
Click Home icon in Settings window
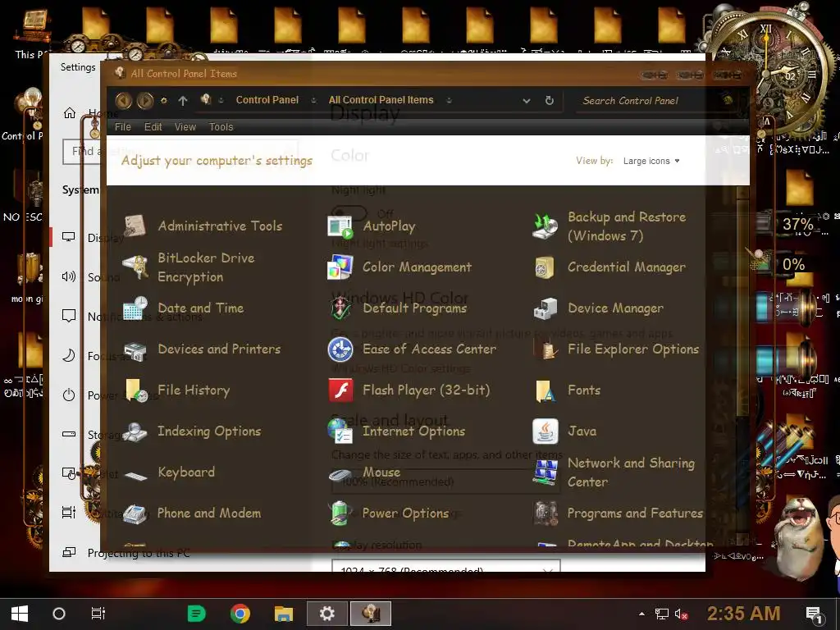(70, 113)
